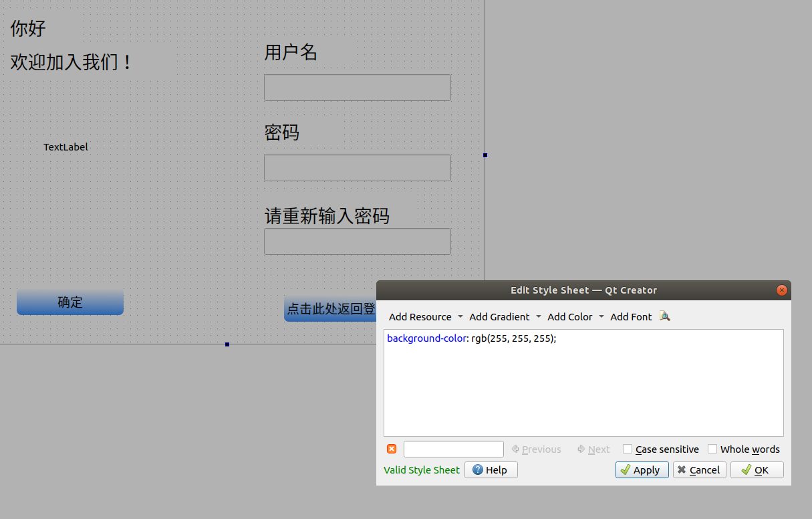The width and height of the screenshot is (812, 519).
Task: Open the Add Gradient dropdown arrow
Action: click(x=539, y=317)
